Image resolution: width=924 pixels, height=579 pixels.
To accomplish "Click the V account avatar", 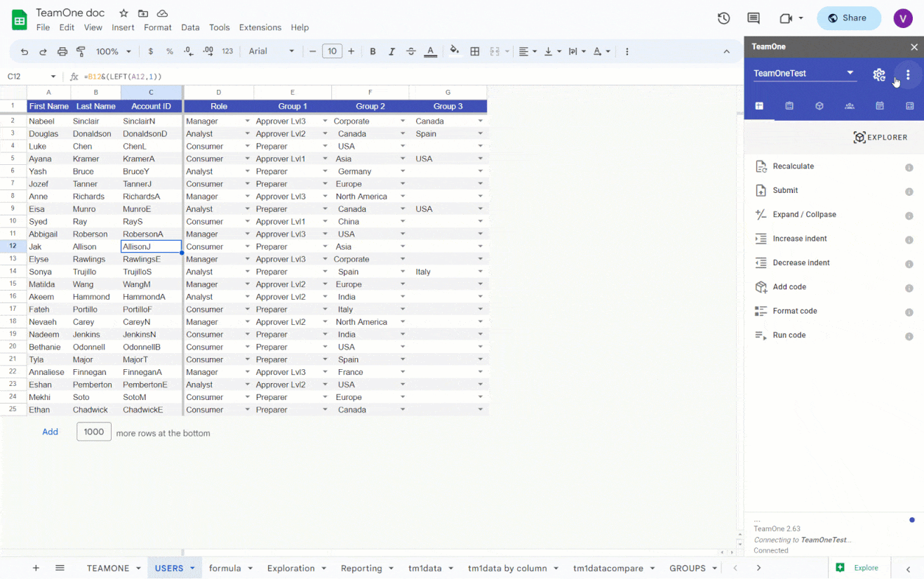I will (x=903, y=18).
